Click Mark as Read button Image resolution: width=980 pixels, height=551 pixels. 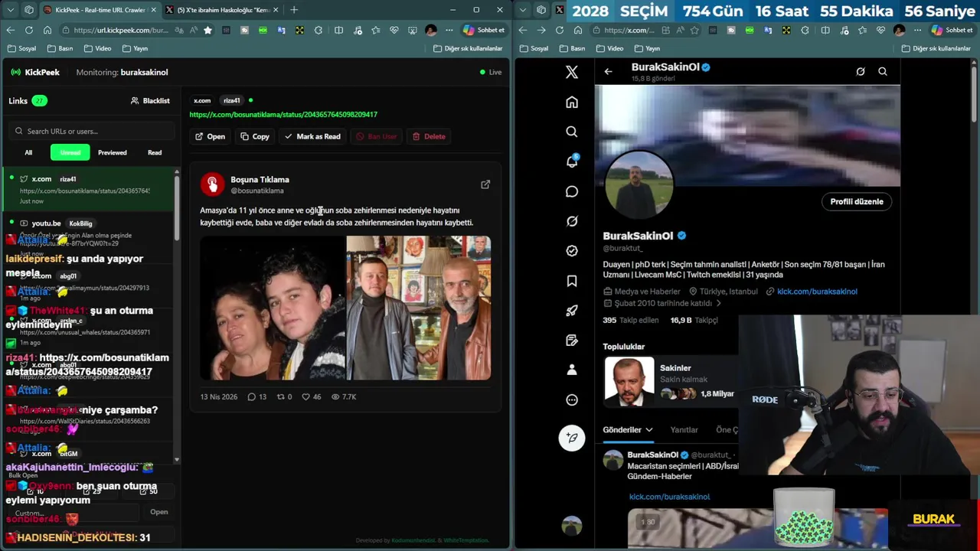[312, 136]
